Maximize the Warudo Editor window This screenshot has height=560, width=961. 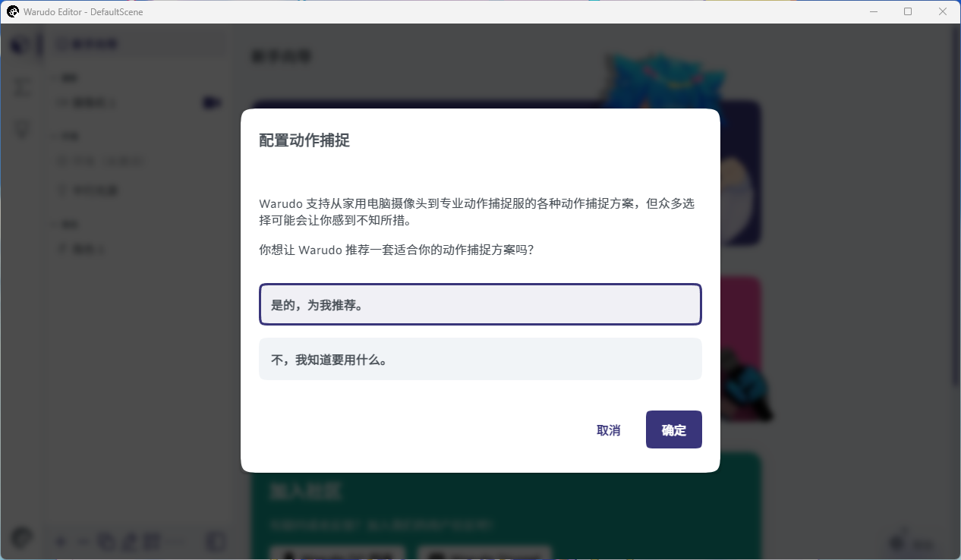tap(908, 11)
